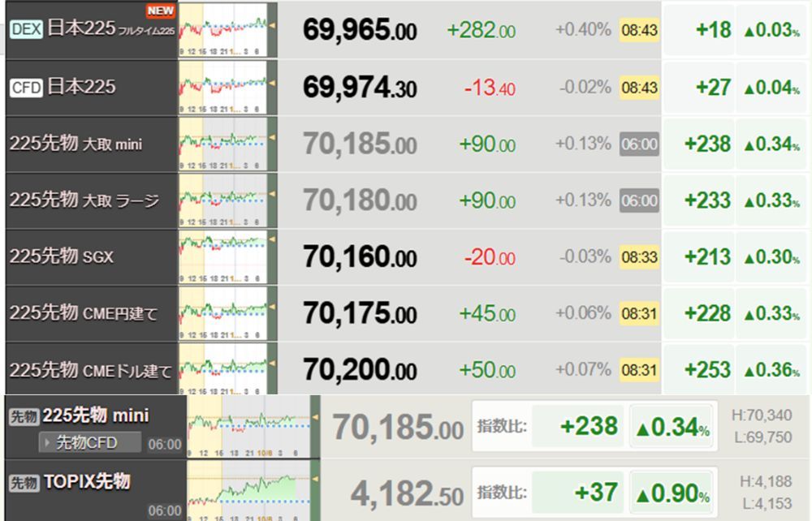This screenshot has width=812, height=521.
Task: Open the CFD 日本225 mini chart
Action: [223, 88]
